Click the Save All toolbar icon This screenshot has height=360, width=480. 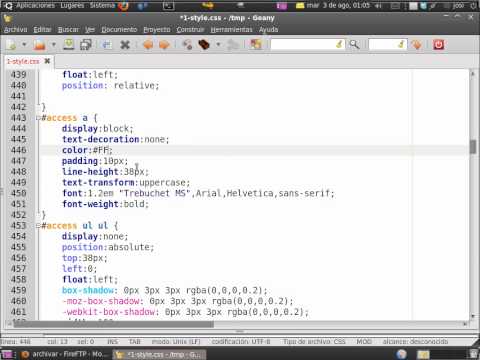pos(86,44)
